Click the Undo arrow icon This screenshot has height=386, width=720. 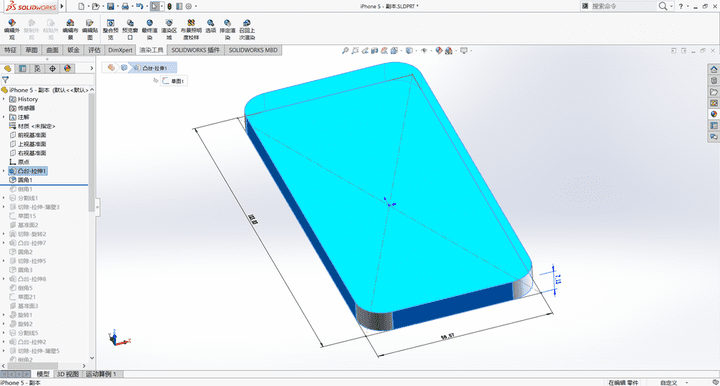pyautogui.click(x=139, y=6)
